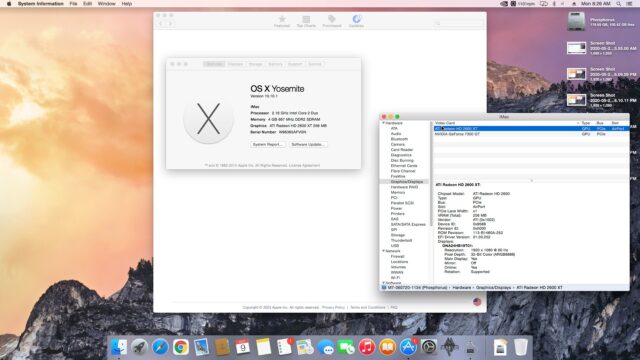Open Calendar icon showing 9 in Dock
Screen dimensions: 640x360
[x=242, y=347]
